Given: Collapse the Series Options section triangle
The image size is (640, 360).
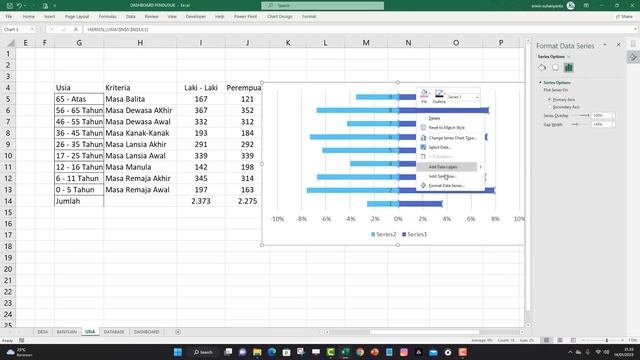Looking at the screenshot, I should (540, 82).
